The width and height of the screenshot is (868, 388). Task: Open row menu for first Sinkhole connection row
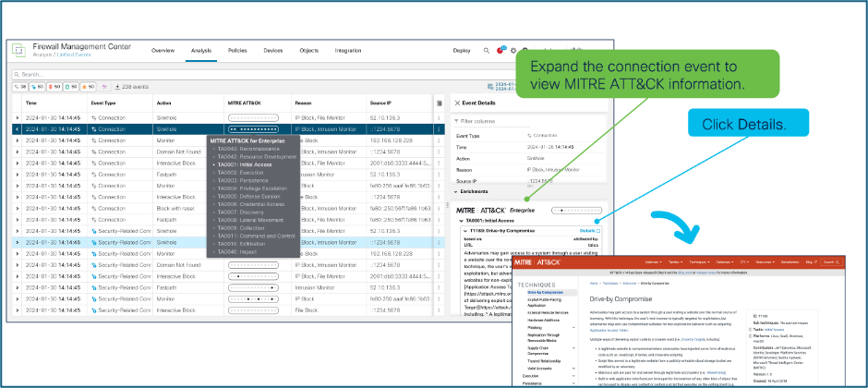439,118
